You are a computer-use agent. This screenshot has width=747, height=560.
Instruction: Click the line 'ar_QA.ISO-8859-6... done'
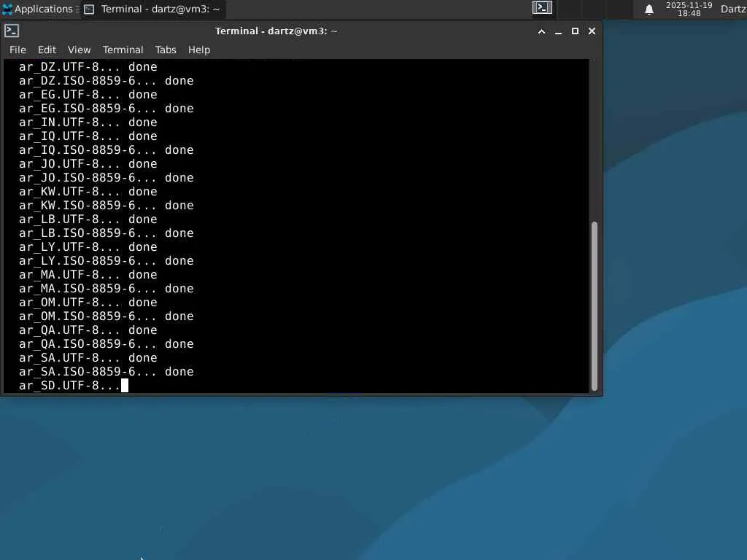point(107,343)
